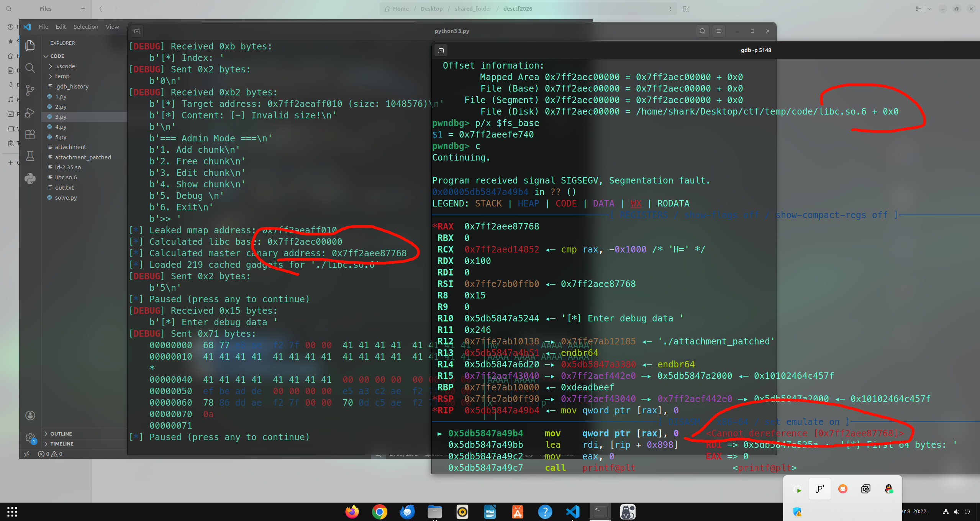
Task: Launch Google Chrome from the dock
Action: click(x=379, y=512)
